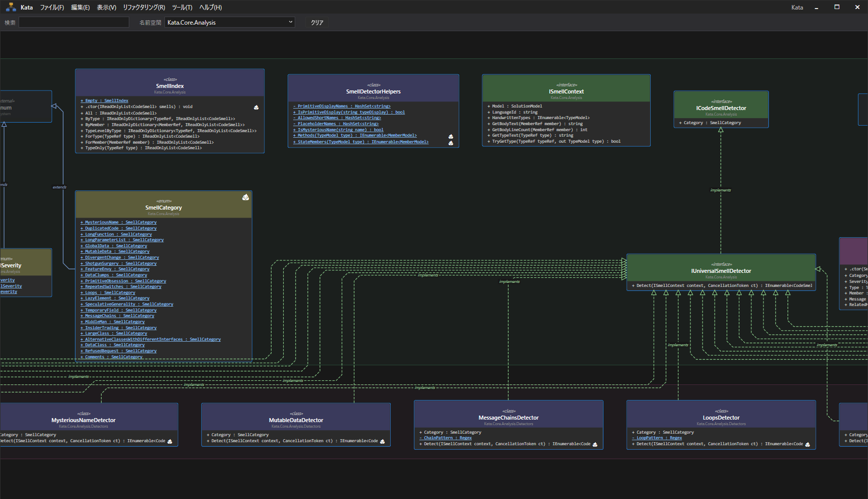This screenshot has height=499, width=868.
Task: Select the IUniversalSmellDetector interface header
Action: [721, 268]
